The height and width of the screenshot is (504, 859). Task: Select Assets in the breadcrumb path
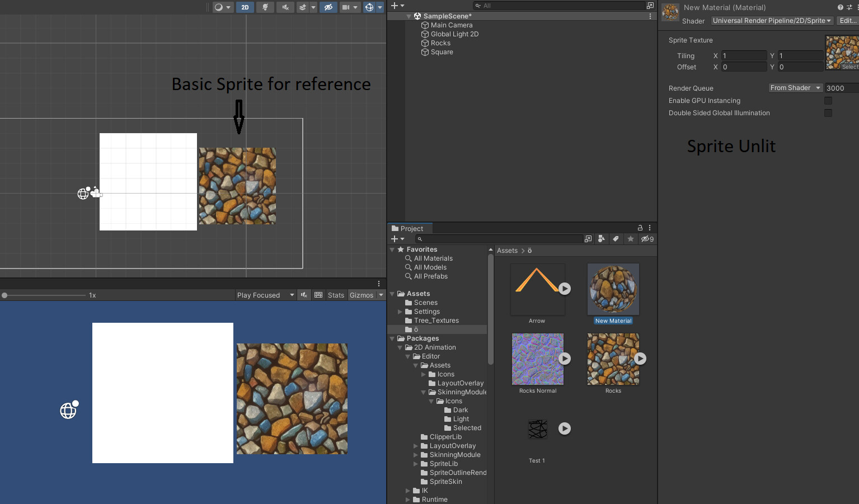point(506,251)
